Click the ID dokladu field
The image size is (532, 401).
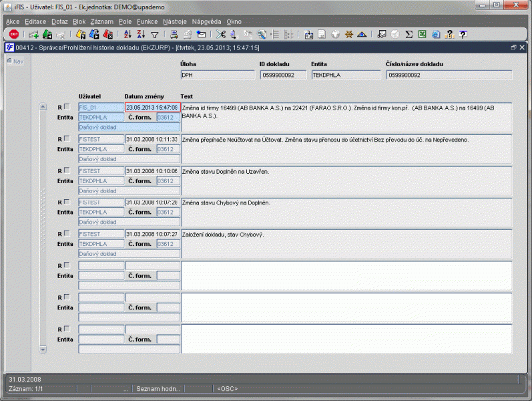tap(283, 75)
